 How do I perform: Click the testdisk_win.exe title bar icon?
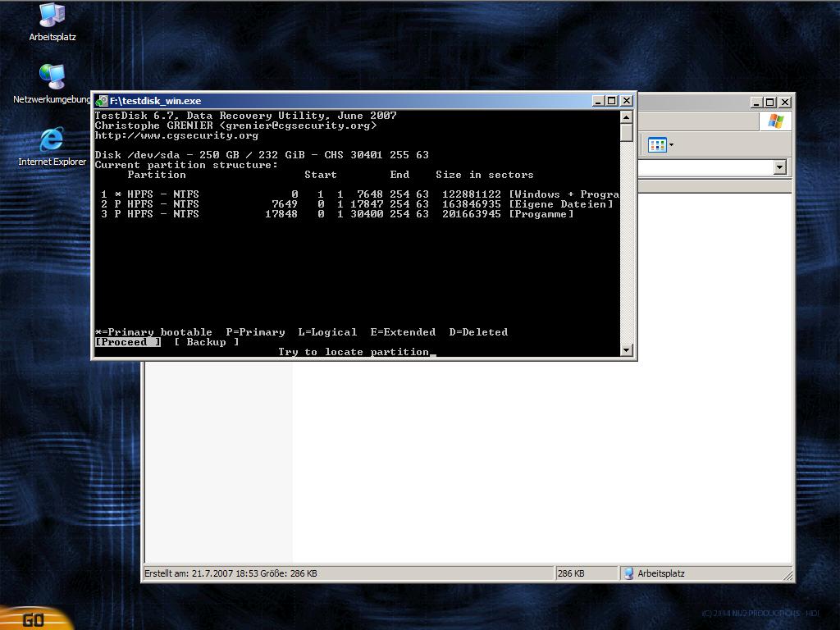tap(102, 101)
